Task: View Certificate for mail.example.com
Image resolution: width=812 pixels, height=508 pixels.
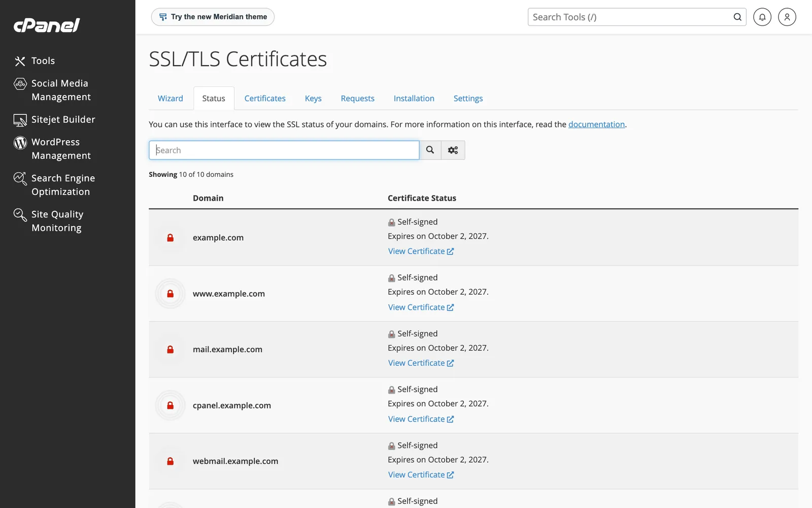Action: point(421,363)
